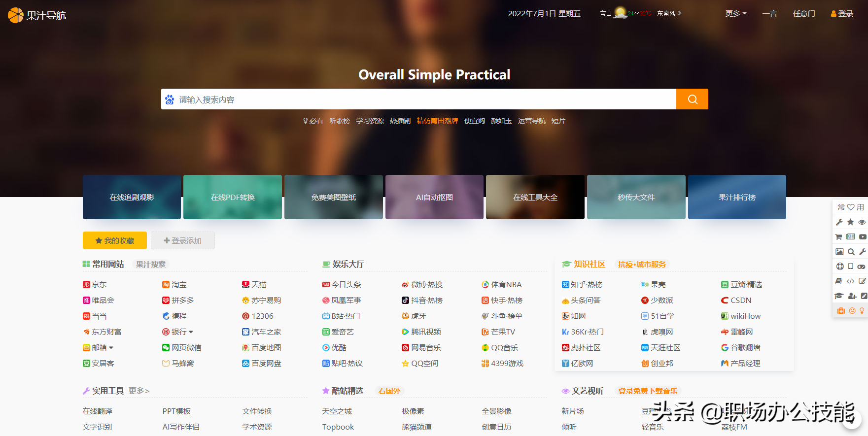Open the 学习资源 quick link
The height and width of the screenshot is (436, 868).
(370, 121)
